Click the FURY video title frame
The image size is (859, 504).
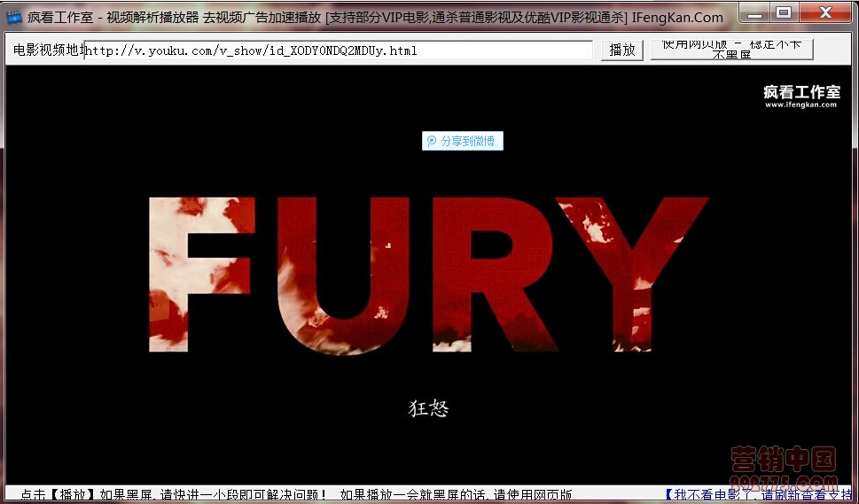tap(428, 275)
